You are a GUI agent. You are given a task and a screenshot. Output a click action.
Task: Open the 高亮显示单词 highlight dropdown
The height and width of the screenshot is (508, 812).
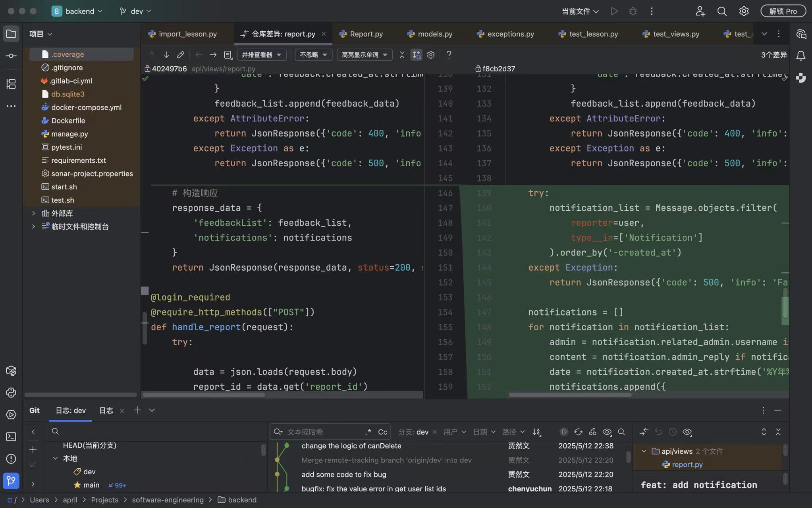tap(365, 55)
